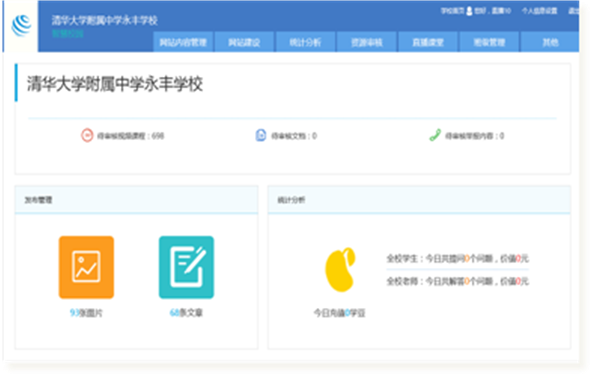
Task: Click the 统计分析 panel header
Action: click(419, 200)
